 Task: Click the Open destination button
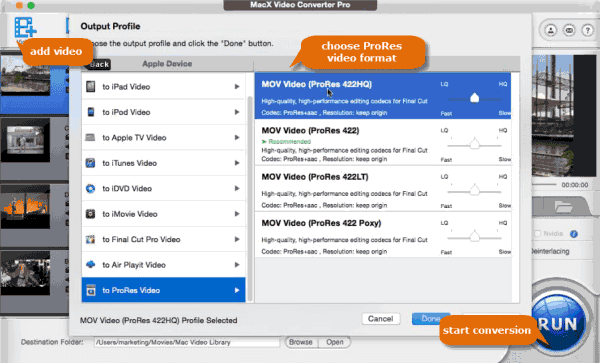coord(334,342)
